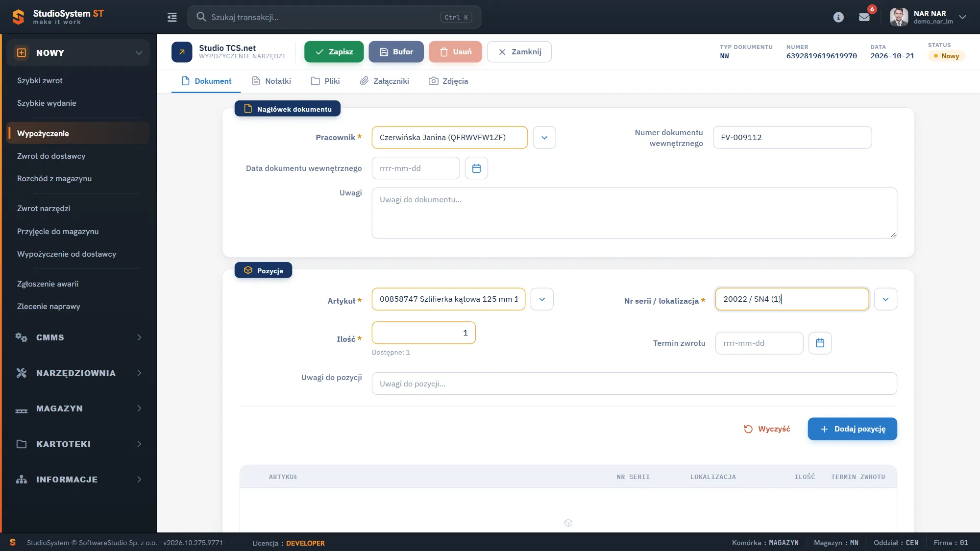The height and width of the screenshot is (551, 980).
Task: Expand the CMMS menu section
Action: 78,337
